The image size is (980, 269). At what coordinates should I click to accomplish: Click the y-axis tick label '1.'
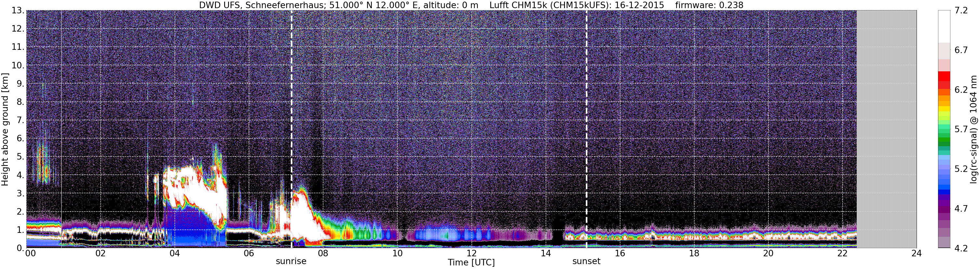coord(20,230)
